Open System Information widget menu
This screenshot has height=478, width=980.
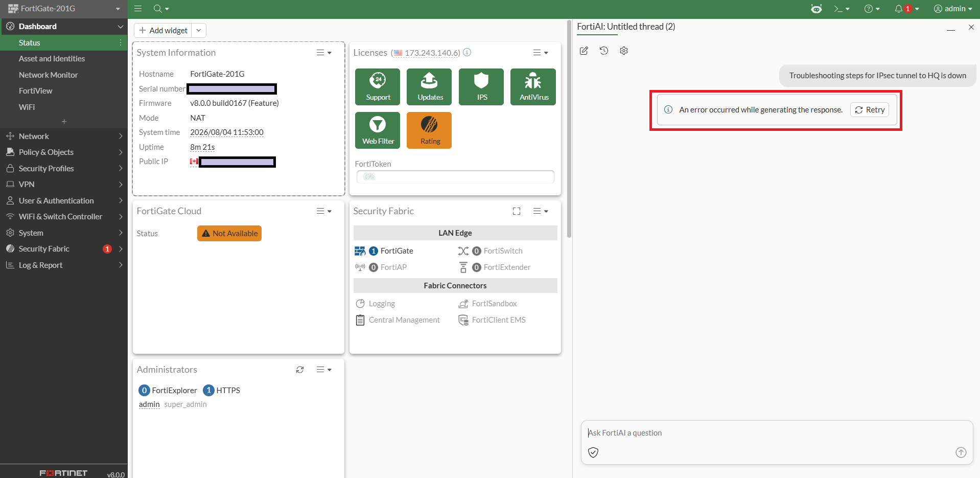click(x=324, y=53)
